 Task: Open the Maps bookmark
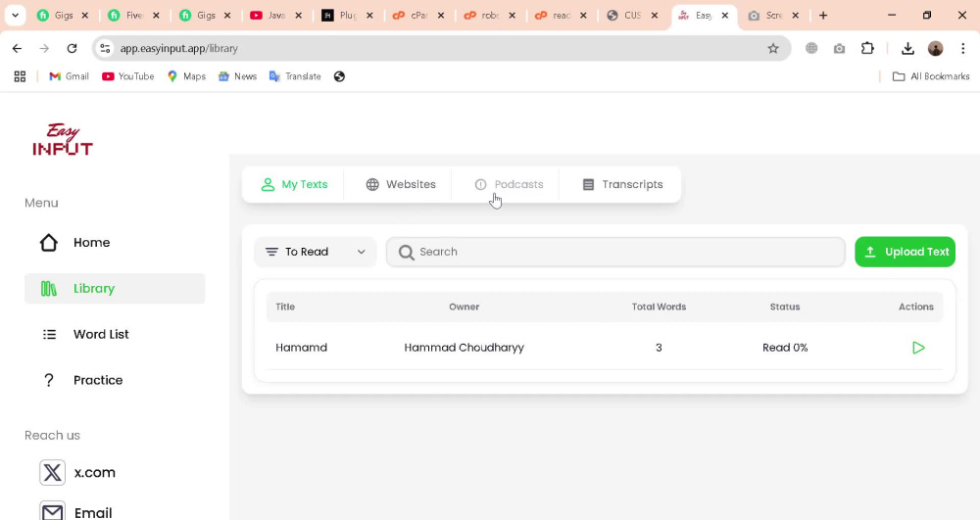coord(186,76)
